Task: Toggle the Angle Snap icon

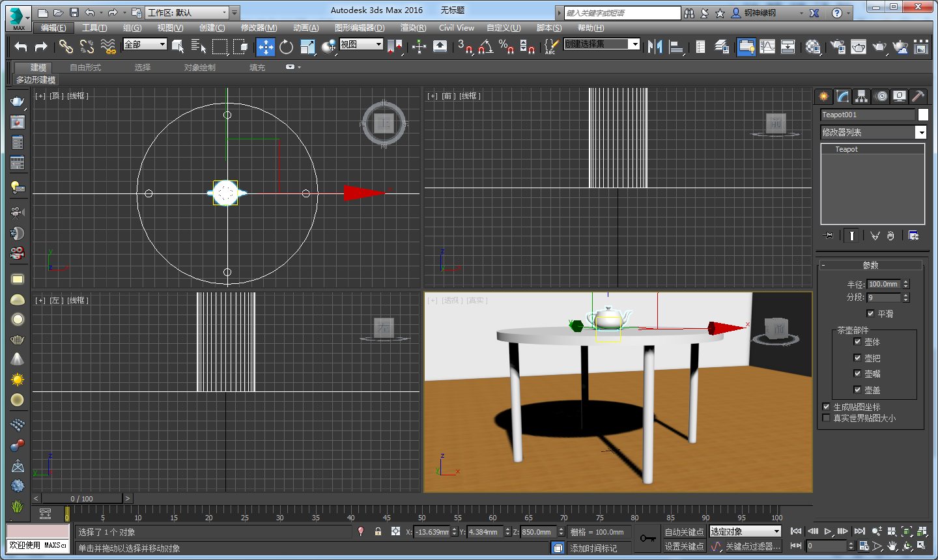Action: (485, 46)
